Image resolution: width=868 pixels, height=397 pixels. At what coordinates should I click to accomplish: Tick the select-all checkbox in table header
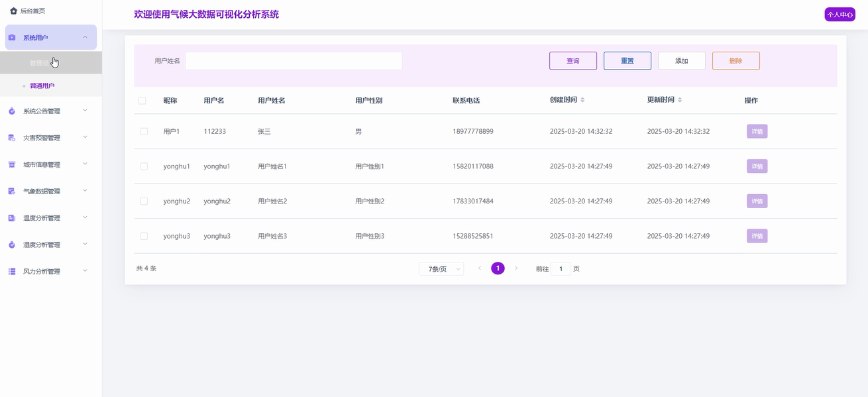pyautogui.click(x=142, y=101)
